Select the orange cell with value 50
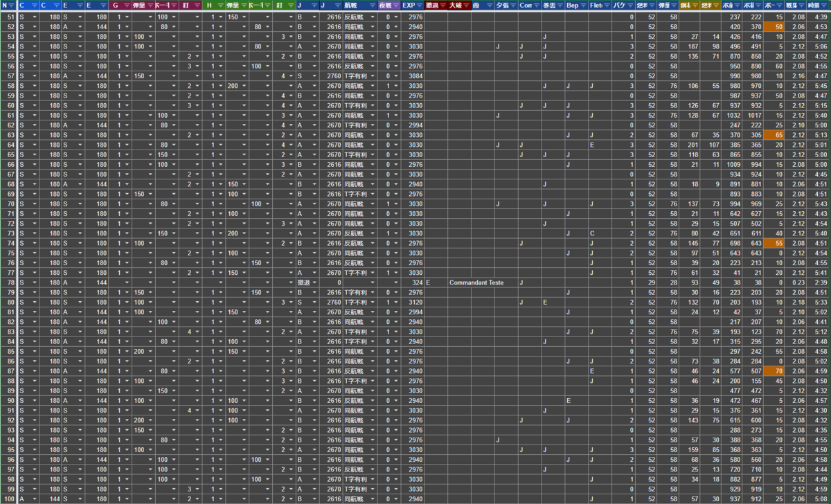Image resolution: width=831 pixels, height=504 pixels. click(x=775, y=26)
